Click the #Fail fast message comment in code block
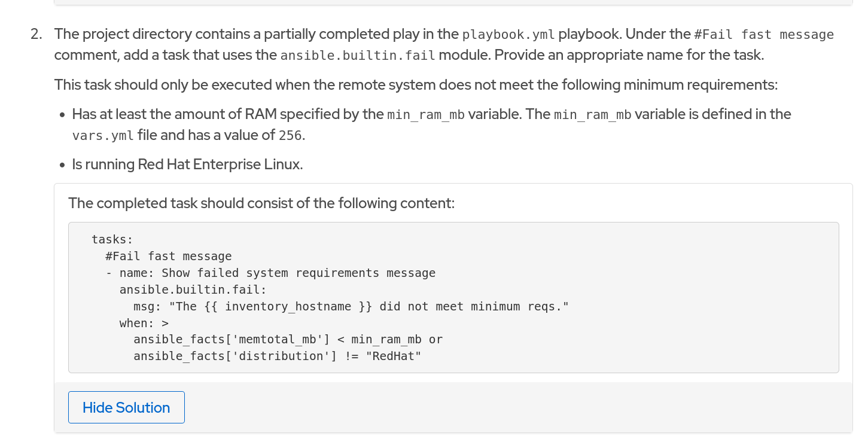 (x=168, y=257)
